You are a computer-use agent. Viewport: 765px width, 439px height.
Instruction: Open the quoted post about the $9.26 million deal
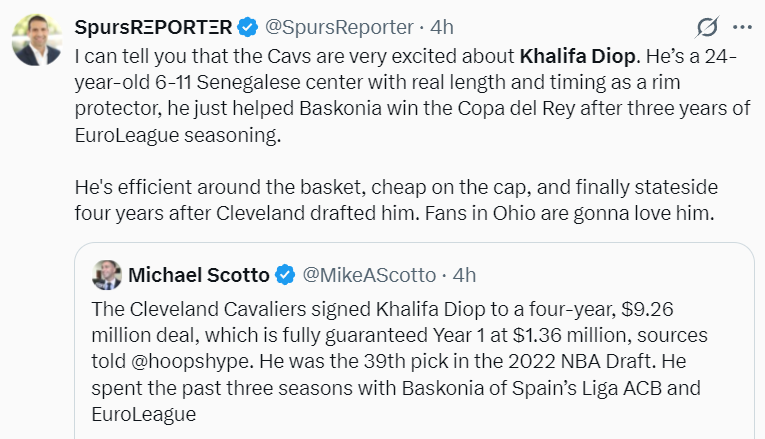coord(414,341)
